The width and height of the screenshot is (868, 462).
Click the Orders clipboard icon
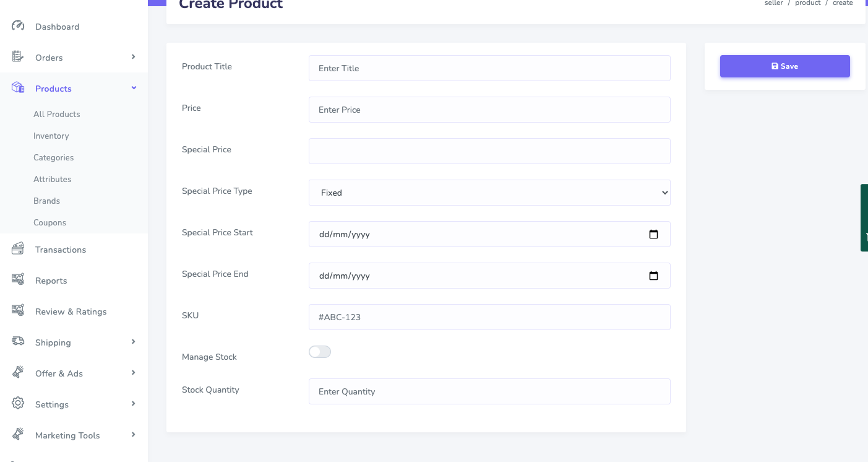(18, 57)
